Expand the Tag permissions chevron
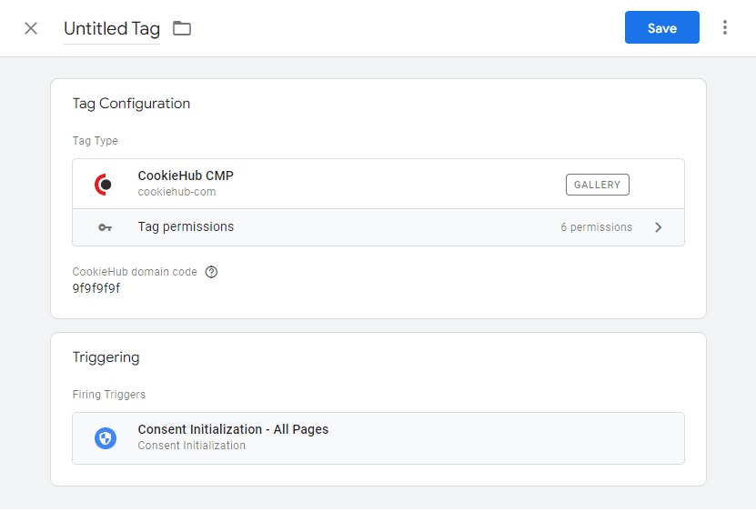The height and width of the screenshot is (532, 756). 658,227
